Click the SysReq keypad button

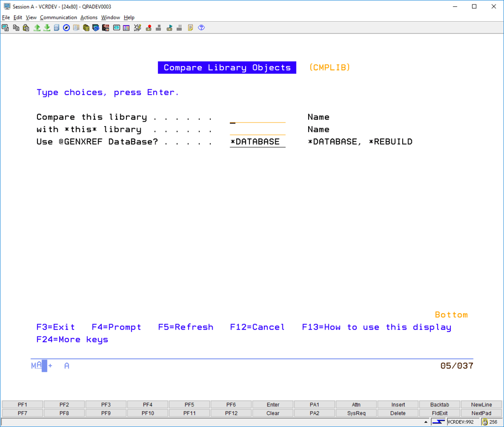pyautogui.click(x=356, y=413)
